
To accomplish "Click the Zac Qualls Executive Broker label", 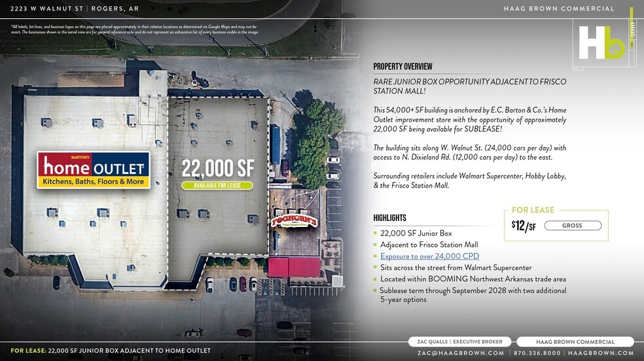I will point(460,341).
